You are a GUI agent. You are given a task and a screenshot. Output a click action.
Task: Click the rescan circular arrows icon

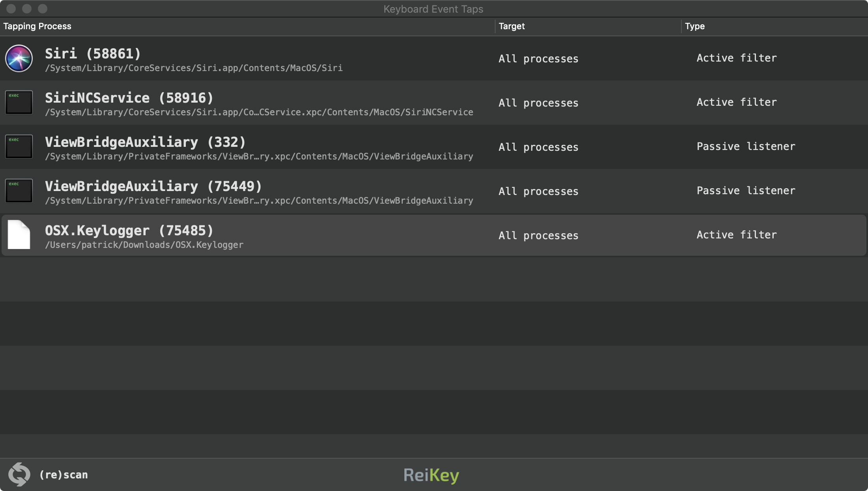[x=19, y=474]
